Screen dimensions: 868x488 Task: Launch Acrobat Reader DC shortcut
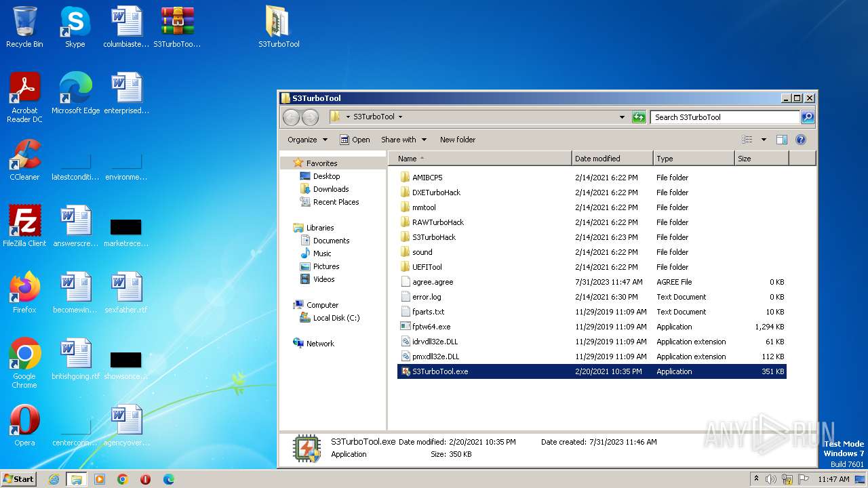click(x=24, y=98)
